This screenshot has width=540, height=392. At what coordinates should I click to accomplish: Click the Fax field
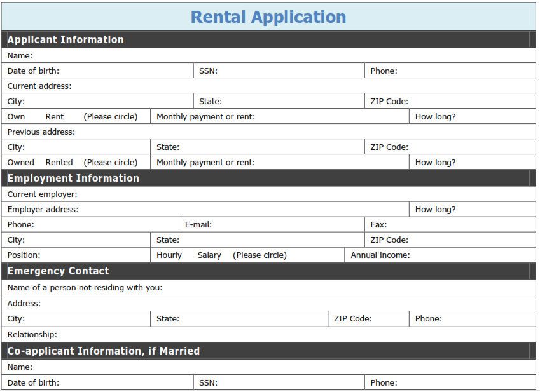coord(459,225)
